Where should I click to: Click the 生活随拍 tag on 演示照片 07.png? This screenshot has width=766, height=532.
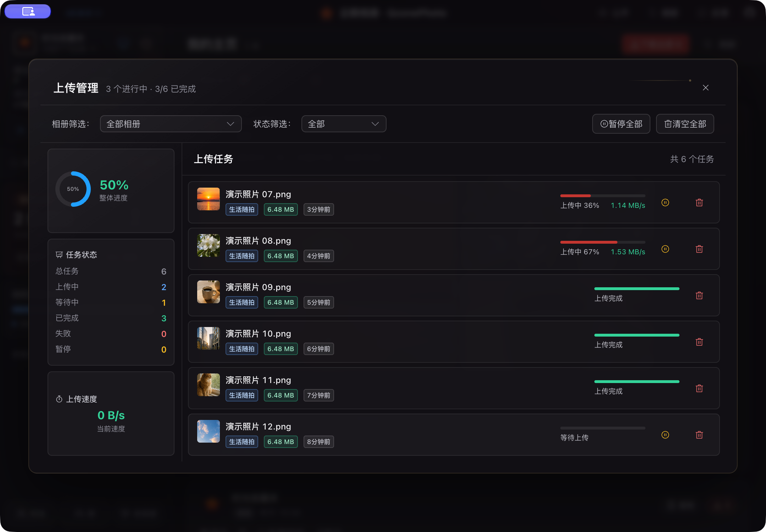tap(242, 210)
